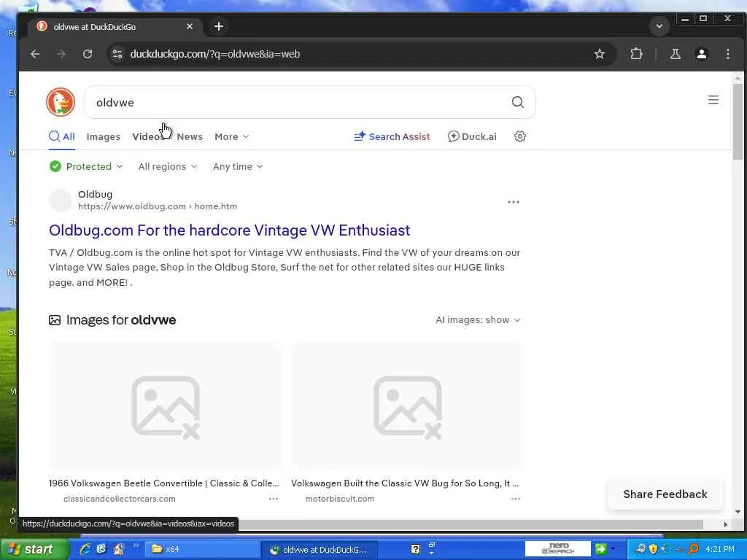Switch to the Images tab
The width and height of the screenshot is (747, 560).
(104, 136)
